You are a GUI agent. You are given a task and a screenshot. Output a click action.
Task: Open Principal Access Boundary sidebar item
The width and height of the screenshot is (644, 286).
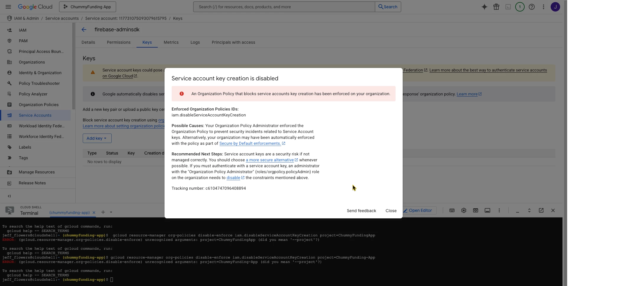(35, 51)
